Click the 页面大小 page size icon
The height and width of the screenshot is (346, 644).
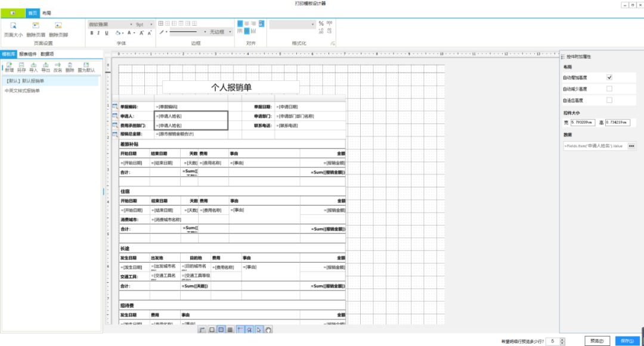pos(13,26)
